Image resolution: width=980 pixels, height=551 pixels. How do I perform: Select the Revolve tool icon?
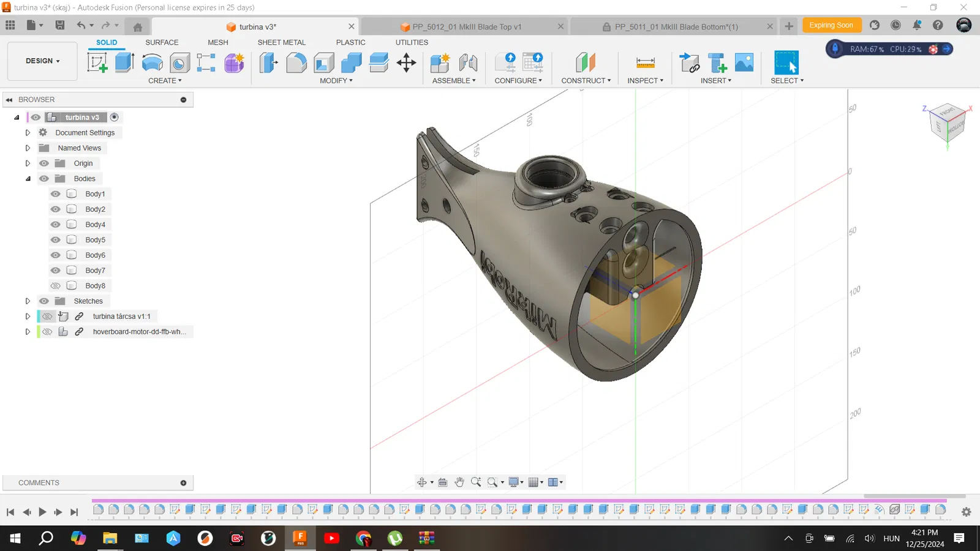pyautogui.click(x=152, y=62)
